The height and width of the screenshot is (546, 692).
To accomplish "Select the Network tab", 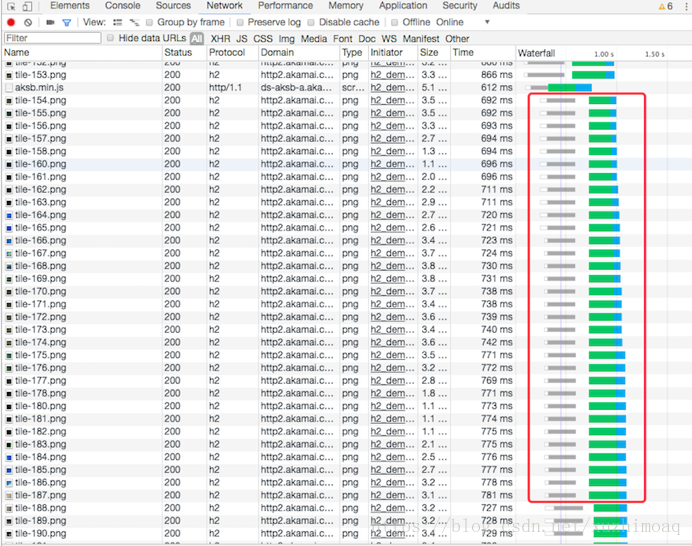I will pyautogui.click(x=225, y=6).
